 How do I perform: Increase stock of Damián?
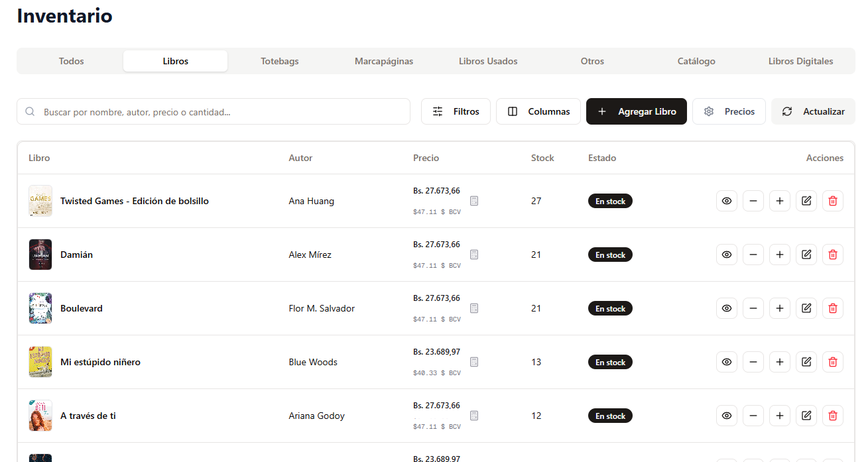(780, 255)
